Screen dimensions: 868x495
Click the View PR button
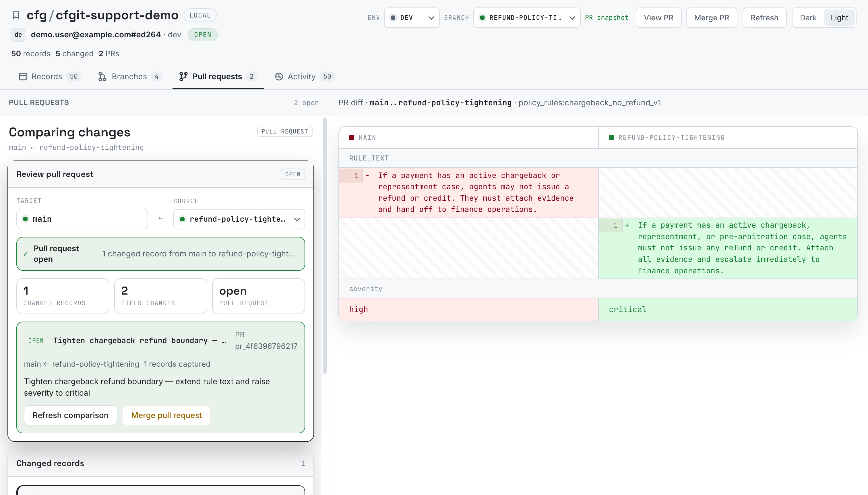658,18
